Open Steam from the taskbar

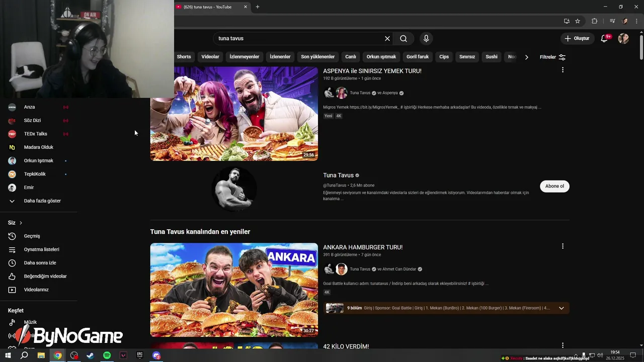(90, 355)
